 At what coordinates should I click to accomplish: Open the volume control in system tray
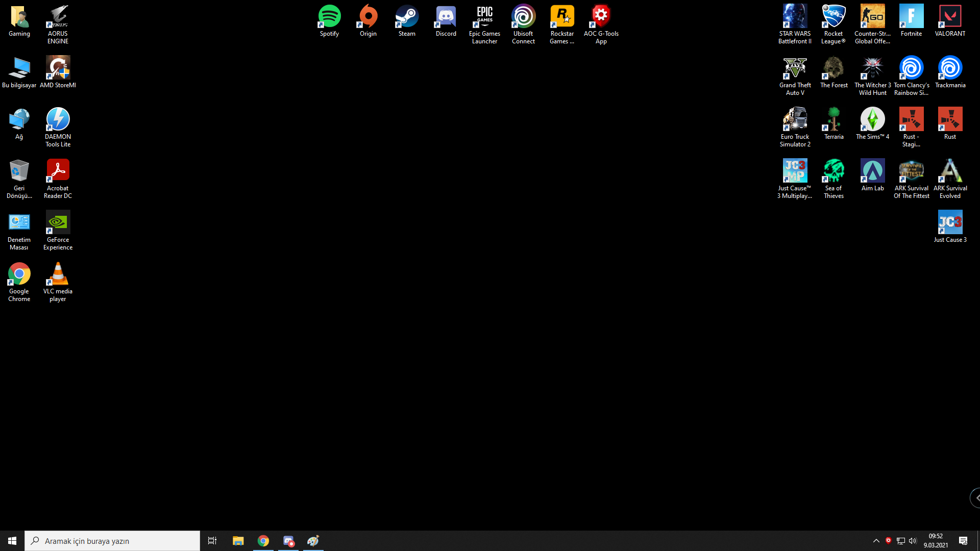(913, 541)
